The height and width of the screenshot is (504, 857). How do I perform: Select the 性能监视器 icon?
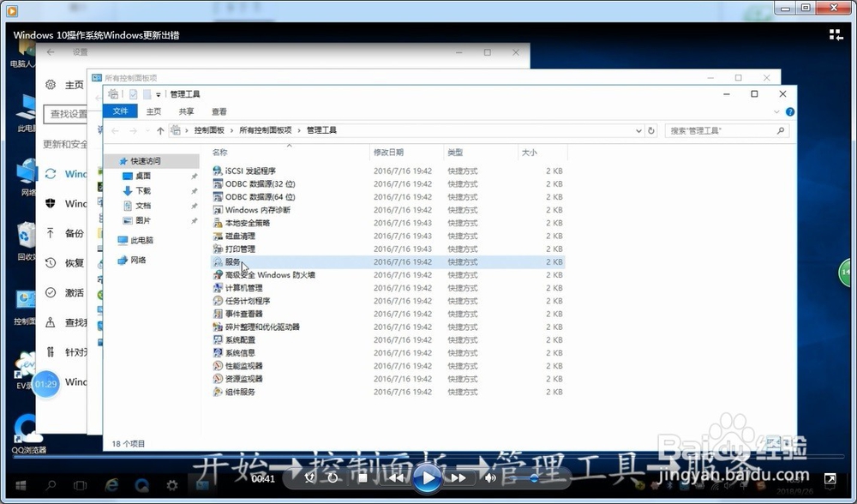[x=218, y=366]
